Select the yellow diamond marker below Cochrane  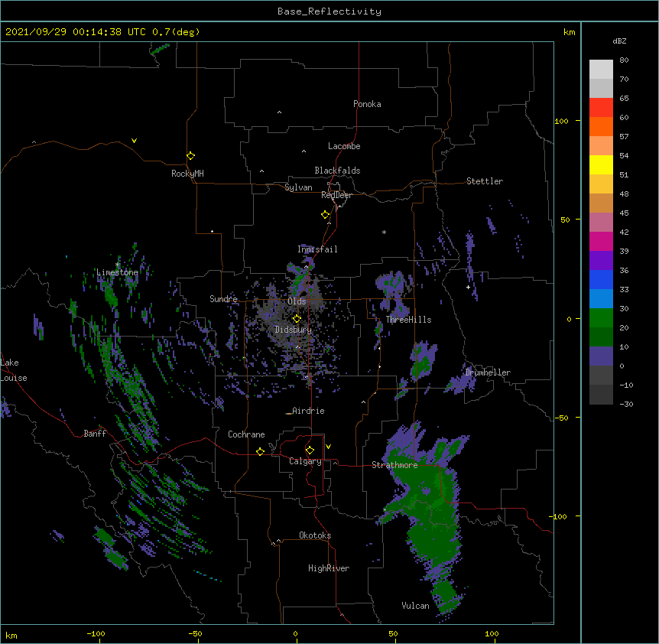pyautogui.click(x=260, y=451)
